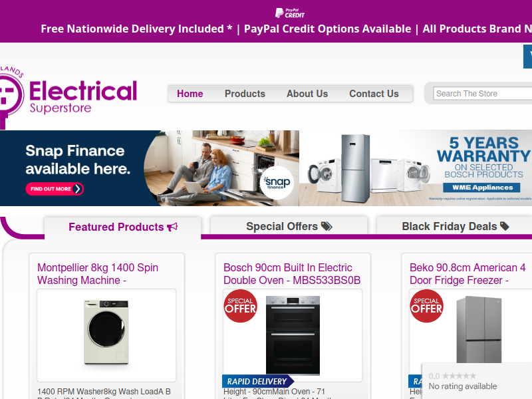This screenshot has height=399, width=532.
Task: Open Montpellier 8kg Washing Machine title link
Action: (x=98, y=274)
